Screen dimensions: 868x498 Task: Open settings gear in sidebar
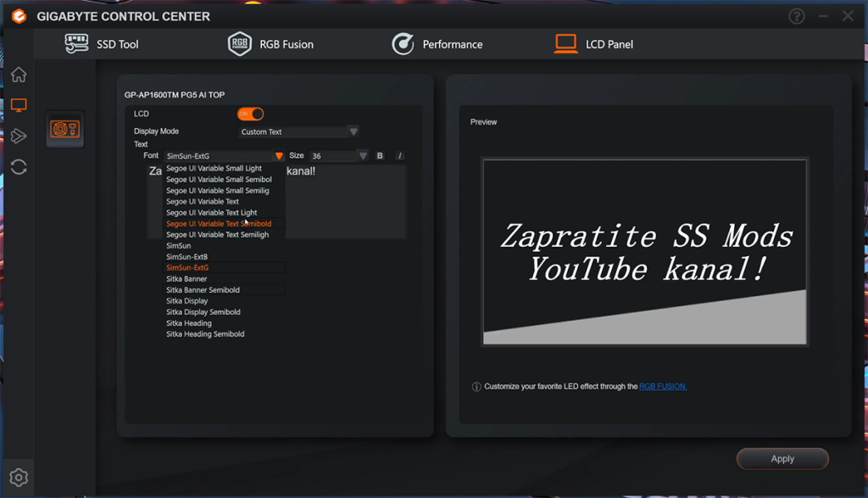pyautogui.click(x=19, y=478)
